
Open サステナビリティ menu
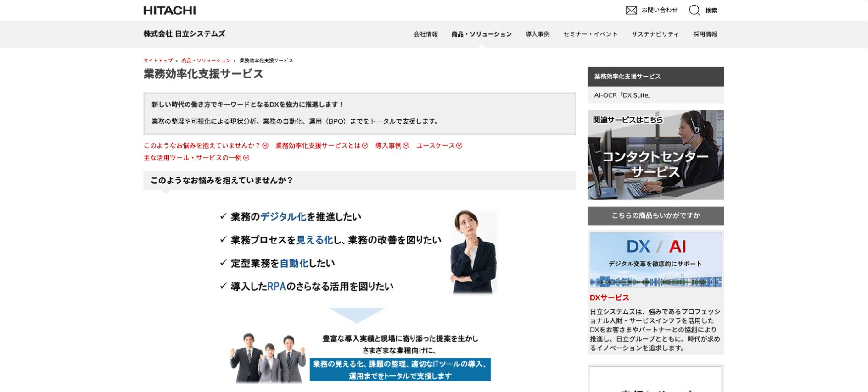click(655, 34)
